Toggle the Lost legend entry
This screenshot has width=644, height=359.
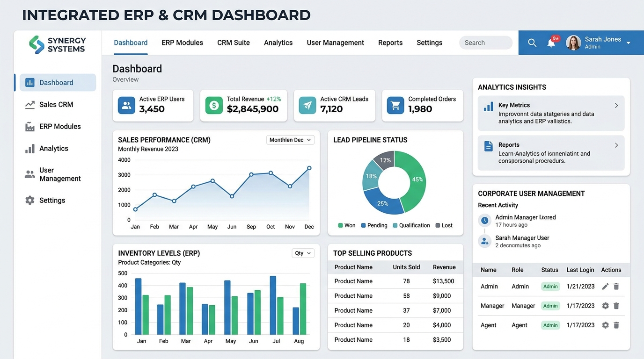point(444,225)
